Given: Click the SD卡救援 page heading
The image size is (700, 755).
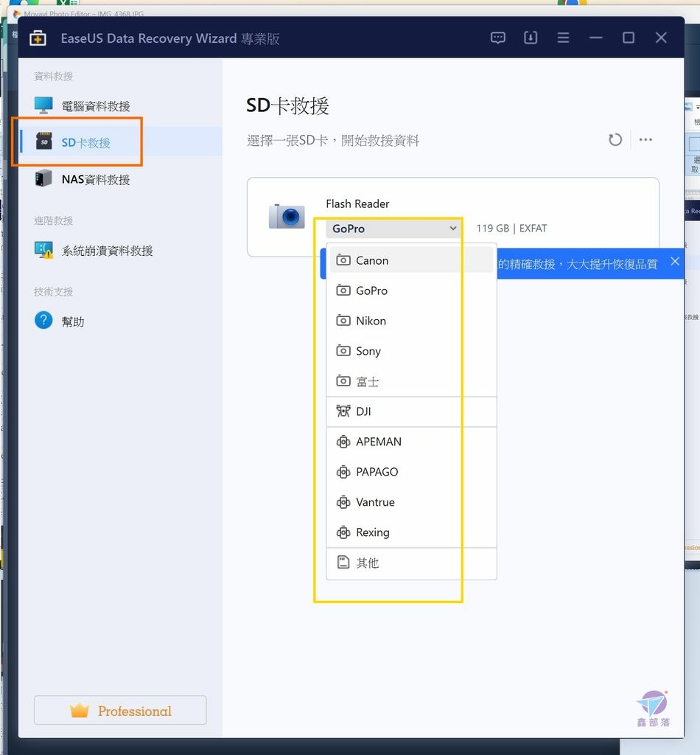Looking at the screenshot, I should click(287, 106).
